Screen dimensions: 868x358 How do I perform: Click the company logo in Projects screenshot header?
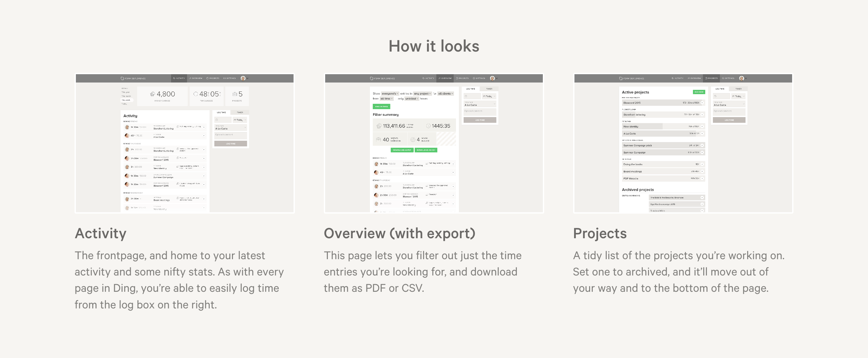tap(632, 79)
